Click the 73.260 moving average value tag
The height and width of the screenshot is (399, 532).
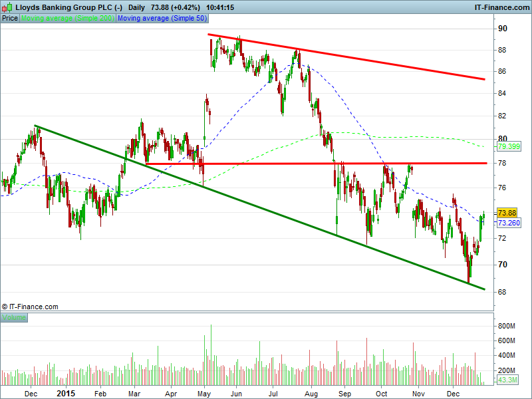[509, 223]
